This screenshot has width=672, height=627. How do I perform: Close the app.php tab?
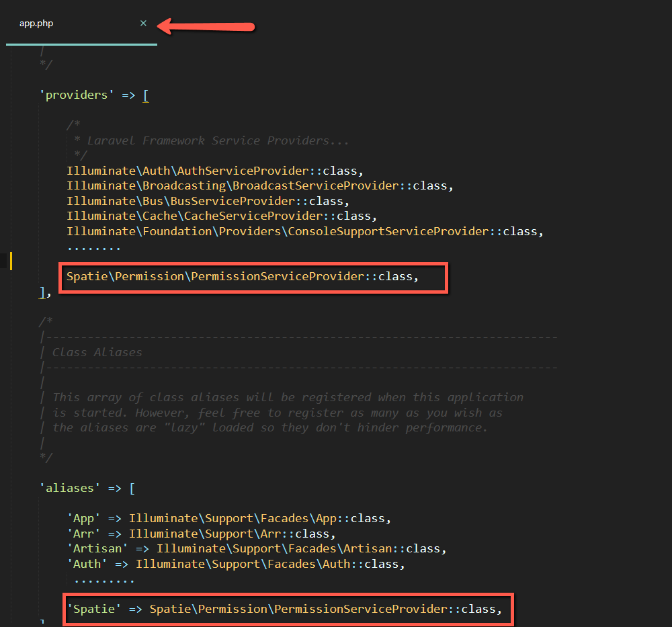pyautogui.click(x=143, y=22)
